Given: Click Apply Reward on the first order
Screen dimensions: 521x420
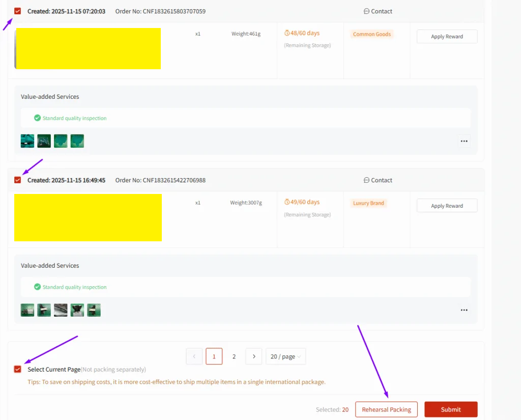Looking at the screenshot, I should [x=447, y=36].
